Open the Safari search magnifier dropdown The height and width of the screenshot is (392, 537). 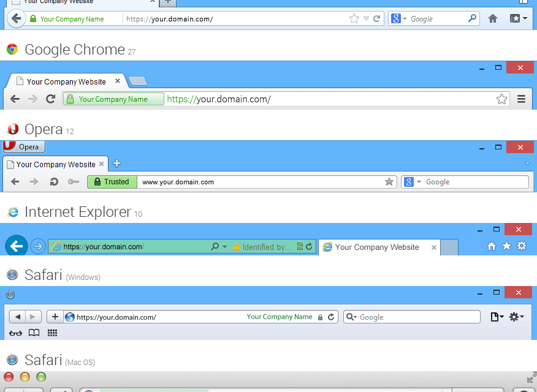pos(351,317)
